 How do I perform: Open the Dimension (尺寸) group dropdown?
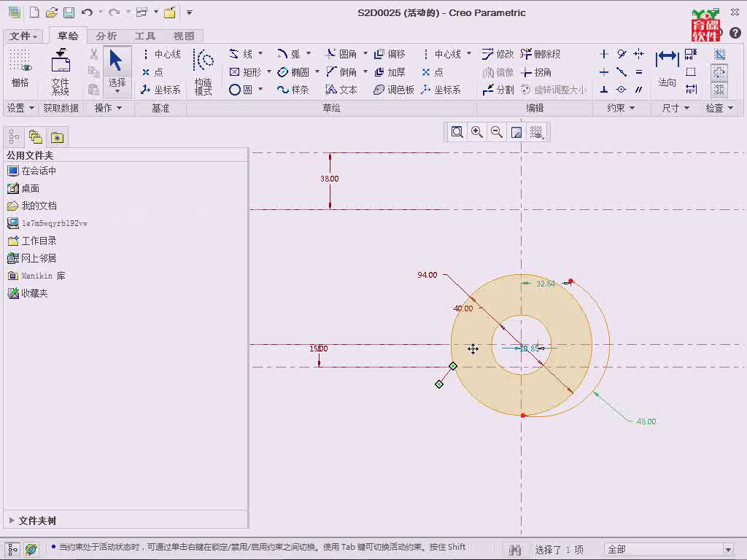(x=676, y=108)
